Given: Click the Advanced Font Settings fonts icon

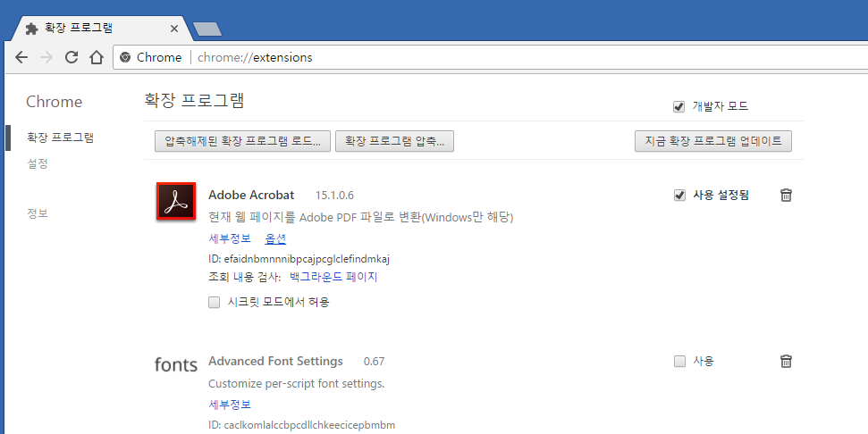Looking at the screenshot, I should [x=176, y=364].
